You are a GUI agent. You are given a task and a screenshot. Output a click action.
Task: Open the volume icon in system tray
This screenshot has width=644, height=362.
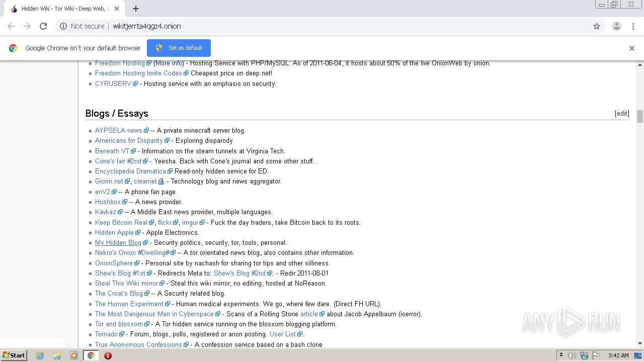tap(572, 355)
